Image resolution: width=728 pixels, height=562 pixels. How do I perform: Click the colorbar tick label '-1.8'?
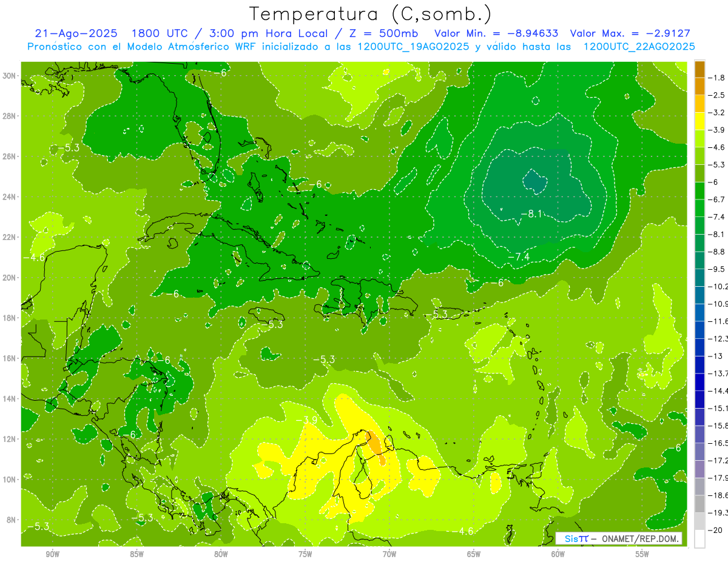[x=718, y=78]
